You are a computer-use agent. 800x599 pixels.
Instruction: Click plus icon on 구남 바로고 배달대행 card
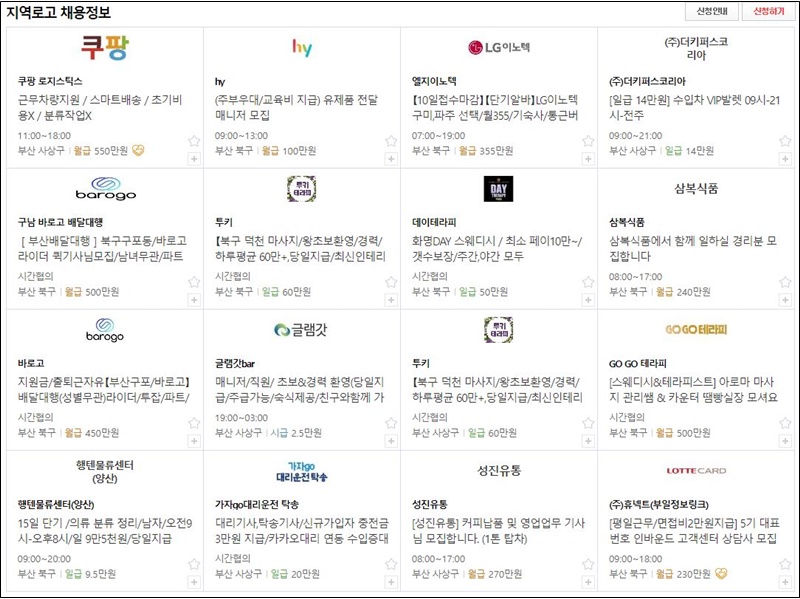pos(194,300)
